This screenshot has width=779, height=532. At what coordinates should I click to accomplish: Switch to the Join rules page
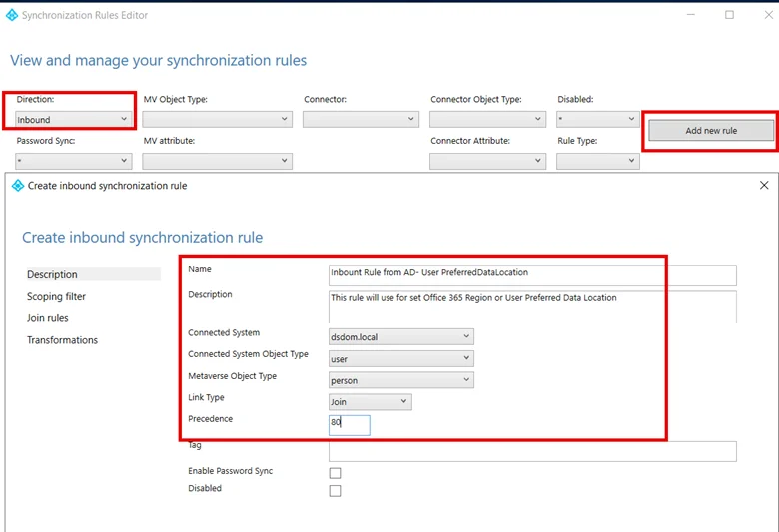[48, 318]
